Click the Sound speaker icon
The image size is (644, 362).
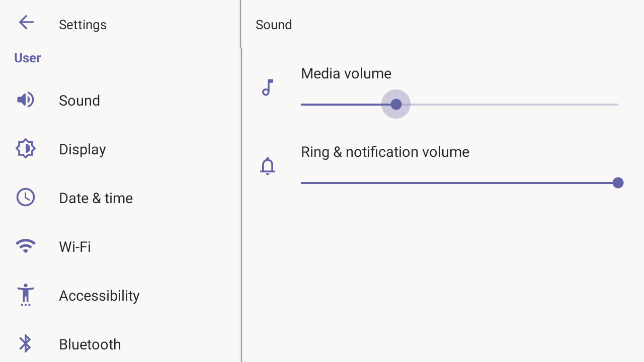[25, 100]
